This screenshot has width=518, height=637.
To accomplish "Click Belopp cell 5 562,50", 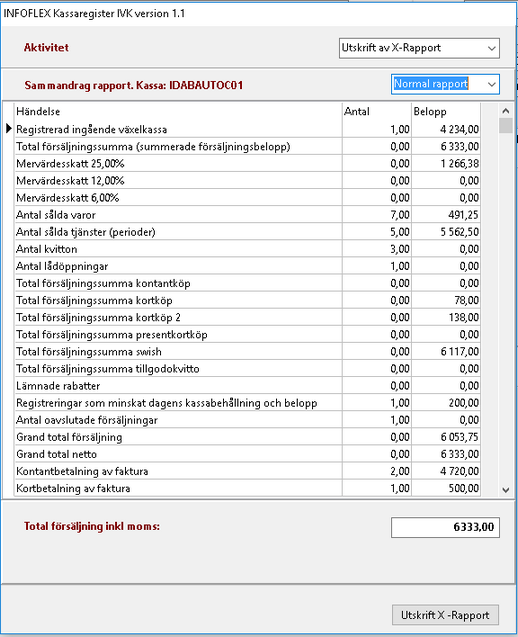I will [x=446, y=232].
